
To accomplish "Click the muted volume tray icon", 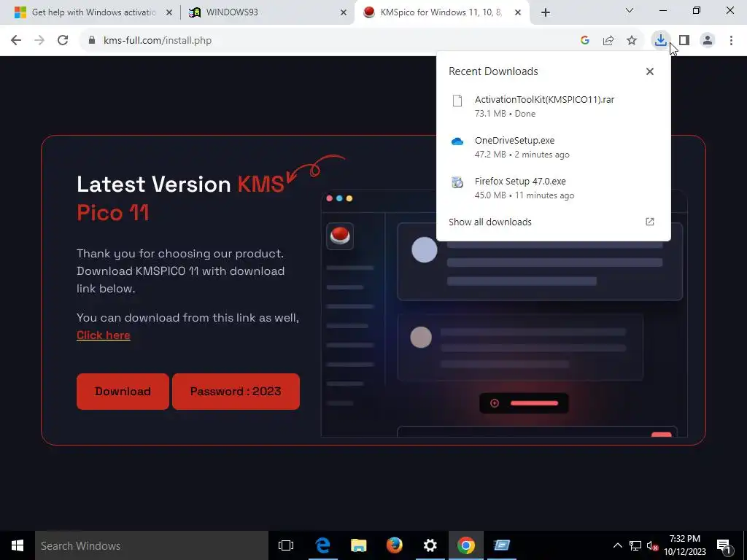I will click(652, 545).
